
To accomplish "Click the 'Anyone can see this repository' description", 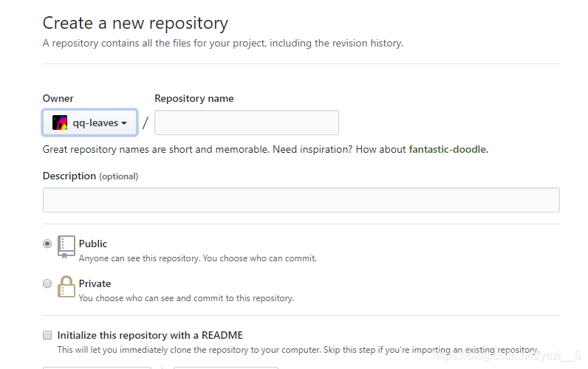I will point(198,258).
